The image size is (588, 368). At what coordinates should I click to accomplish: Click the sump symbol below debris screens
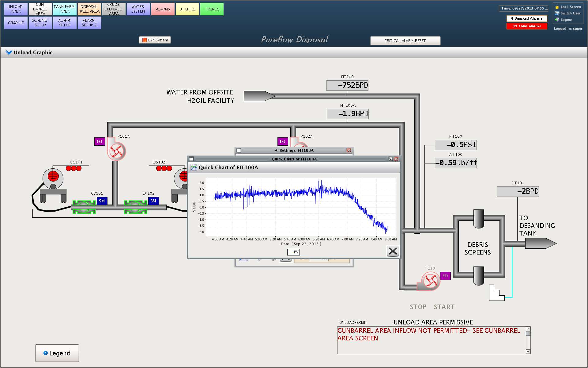(x=496, y=293)
